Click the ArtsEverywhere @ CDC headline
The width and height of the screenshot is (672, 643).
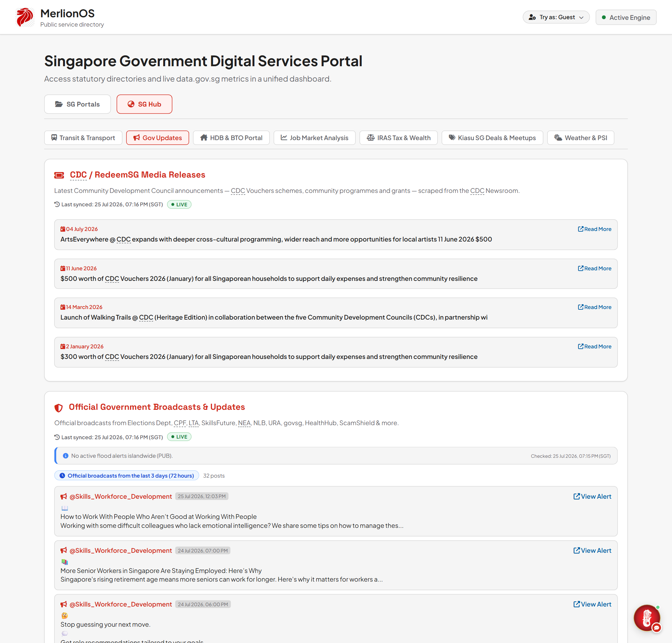[x=276, y=239]
